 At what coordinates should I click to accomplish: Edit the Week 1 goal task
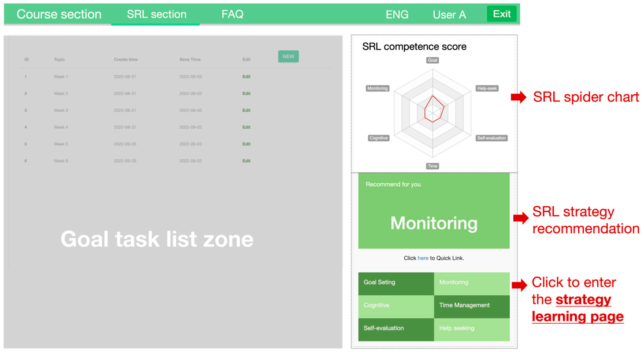coord(246,77)
